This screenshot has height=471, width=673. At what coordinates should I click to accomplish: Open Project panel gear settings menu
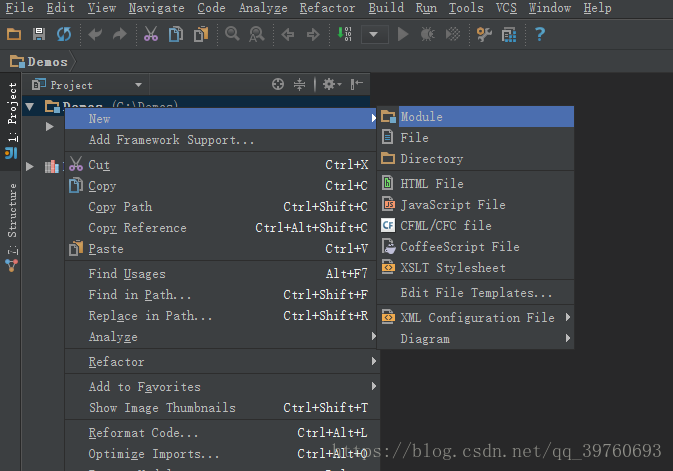coord(331,84)
